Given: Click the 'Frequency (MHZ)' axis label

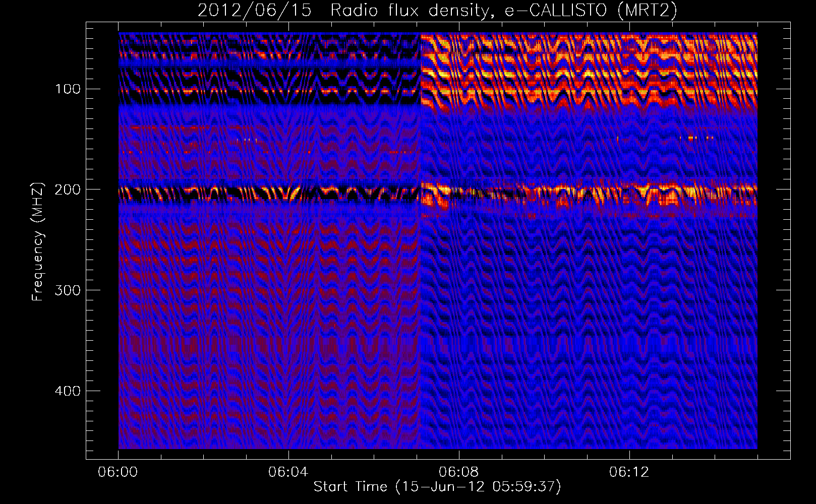Looking at the screenshot, I should pyautogui.click(x=38, y=242).
